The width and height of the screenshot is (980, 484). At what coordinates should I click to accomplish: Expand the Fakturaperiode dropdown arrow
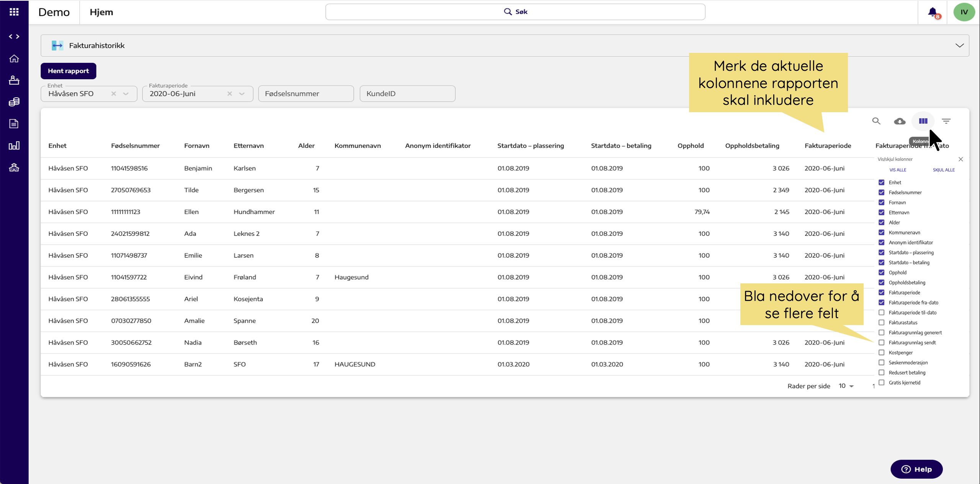[242, 94]
